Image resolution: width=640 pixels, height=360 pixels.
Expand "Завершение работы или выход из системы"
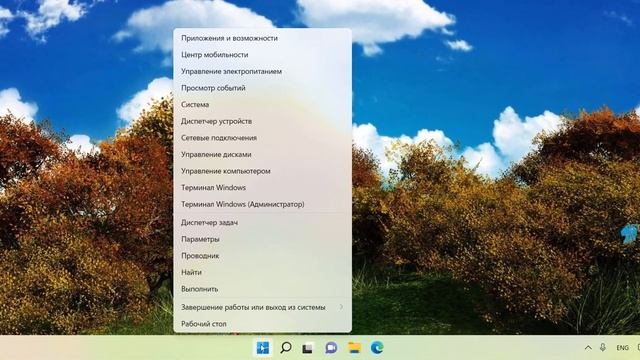click(262, 307)
